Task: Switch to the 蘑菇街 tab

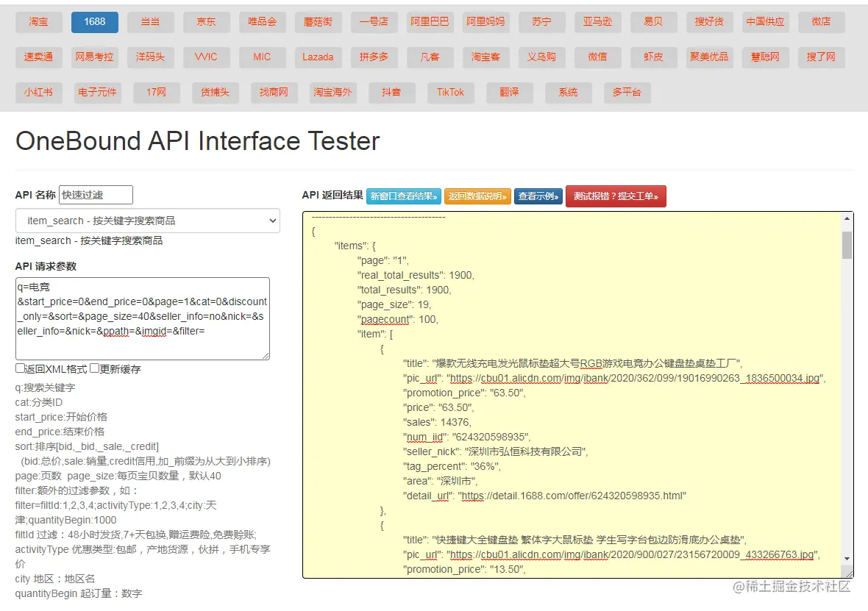Action: [319, 21]
